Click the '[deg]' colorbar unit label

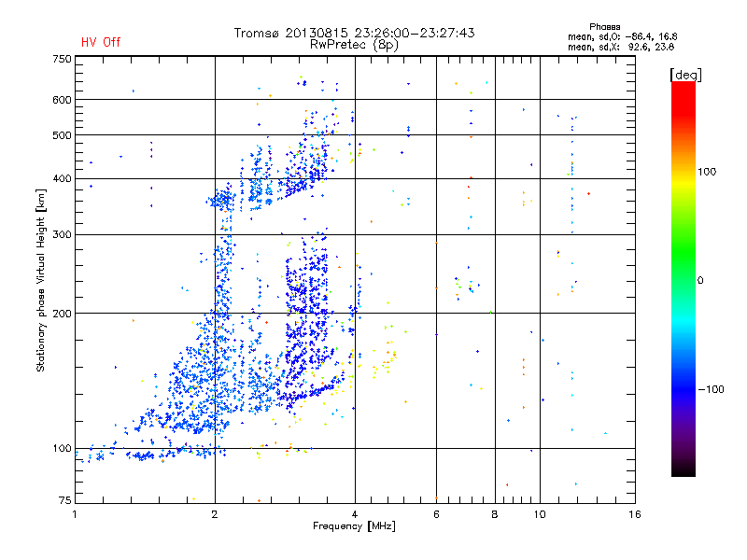tap(685, 75)
